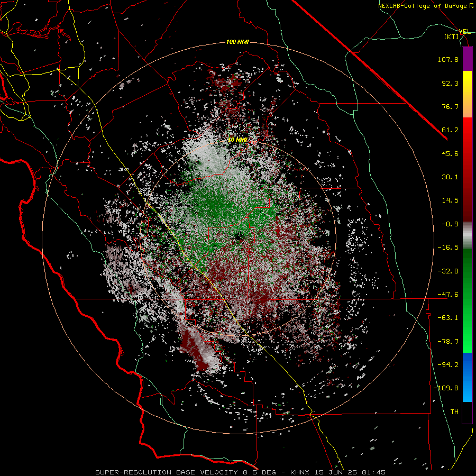The image size is (476, 476).
Task: Click the Super-Resolution Base Velocity caption
Action: click(241, 472)
